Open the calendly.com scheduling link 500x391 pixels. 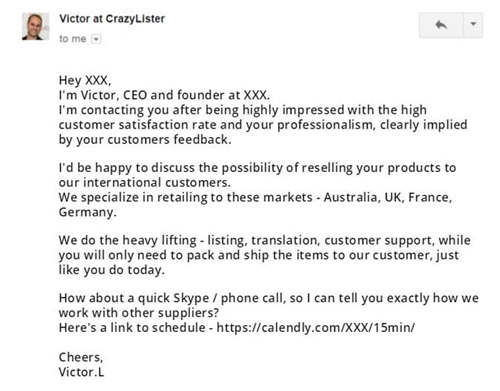point(316,327)
